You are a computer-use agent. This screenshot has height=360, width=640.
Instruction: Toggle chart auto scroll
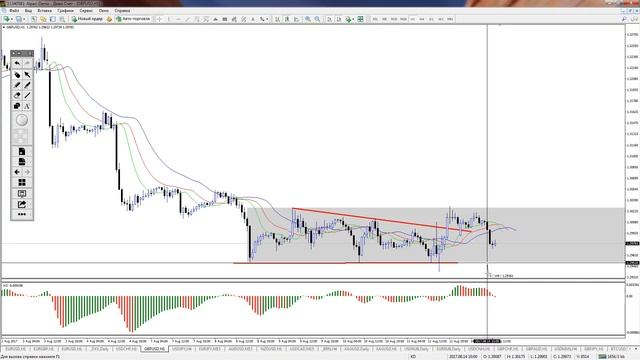[x=329, y=19]
